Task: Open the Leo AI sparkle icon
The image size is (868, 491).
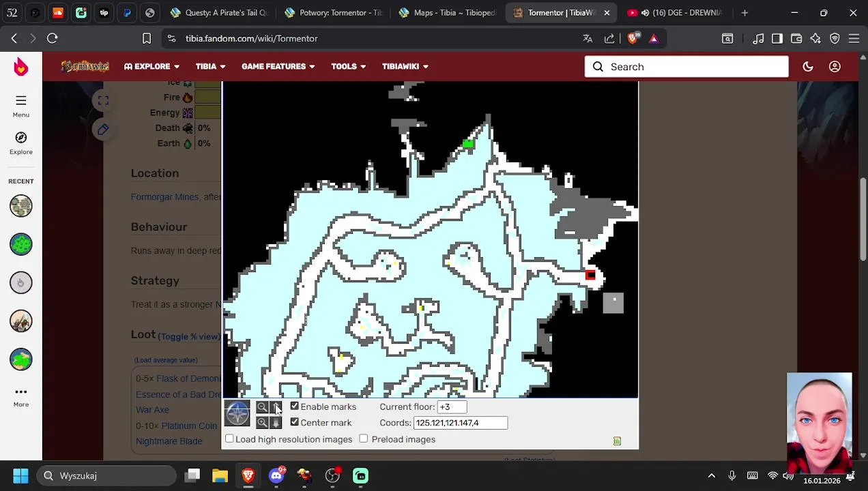Action: (x=815, y=39)
